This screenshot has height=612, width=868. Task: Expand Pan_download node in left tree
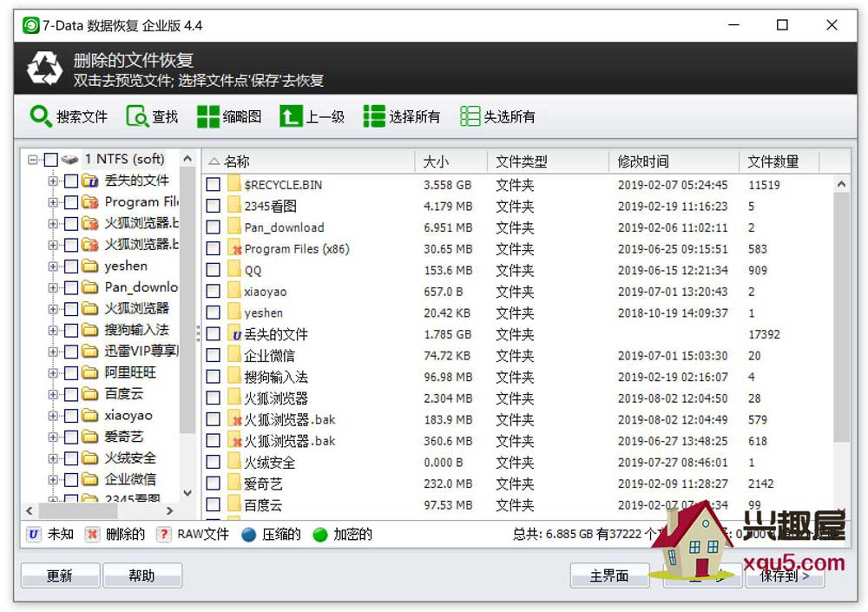click(53, 287)
